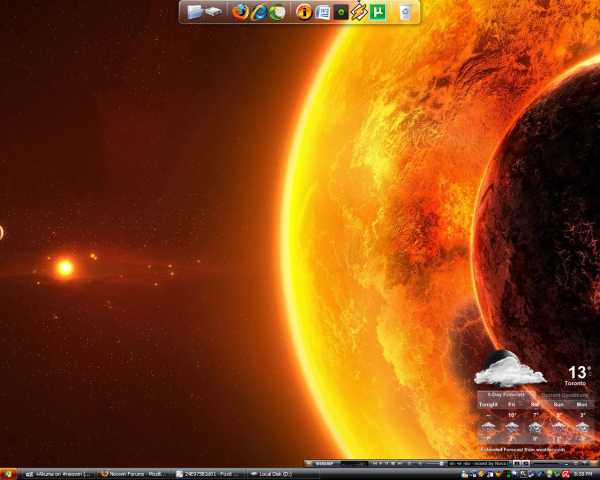Click the blue globe tray icon
This screenshot has width=600, height=480.
pyautogui.click(x=515, y=474)
